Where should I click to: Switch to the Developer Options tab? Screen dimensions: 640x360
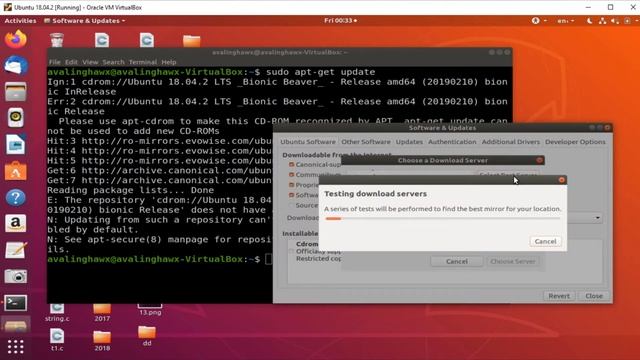(575, 142)
